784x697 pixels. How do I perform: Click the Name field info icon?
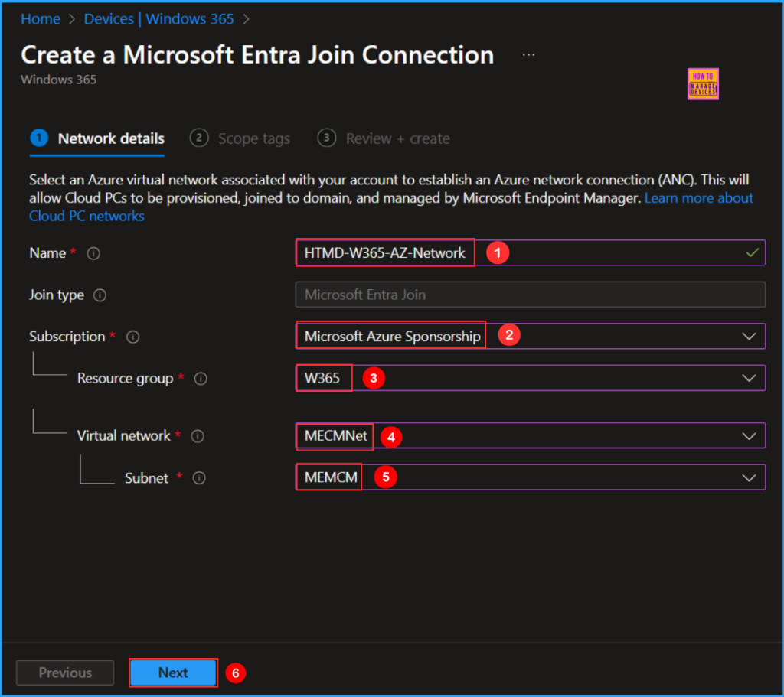[93, 253]
